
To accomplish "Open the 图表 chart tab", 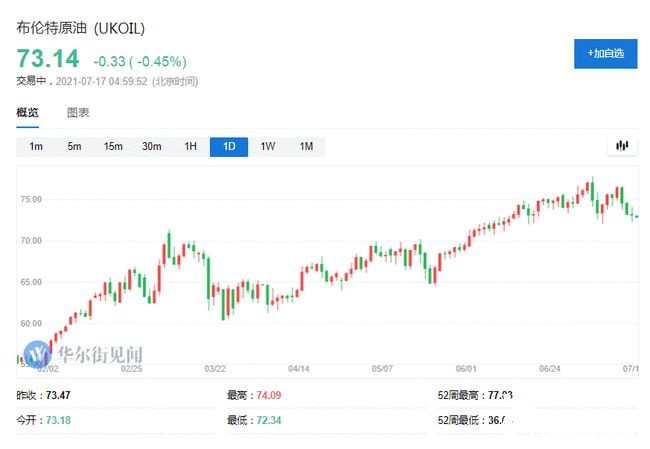I will click(78, 113).
